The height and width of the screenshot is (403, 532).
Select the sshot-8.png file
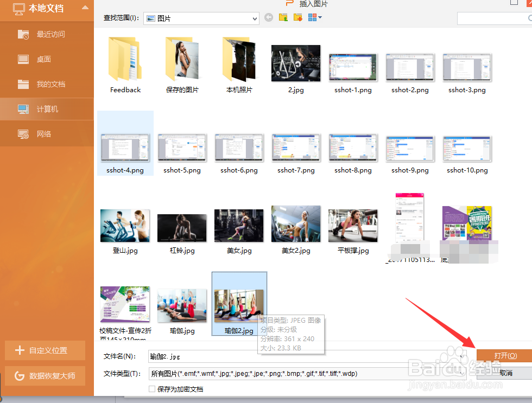pyautogui.click(x=353, y=153)
